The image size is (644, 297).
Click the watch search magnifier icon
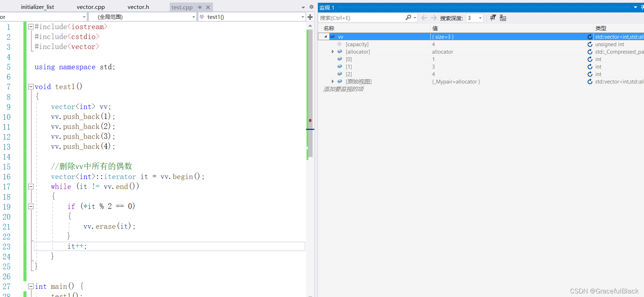coord(408,17)
